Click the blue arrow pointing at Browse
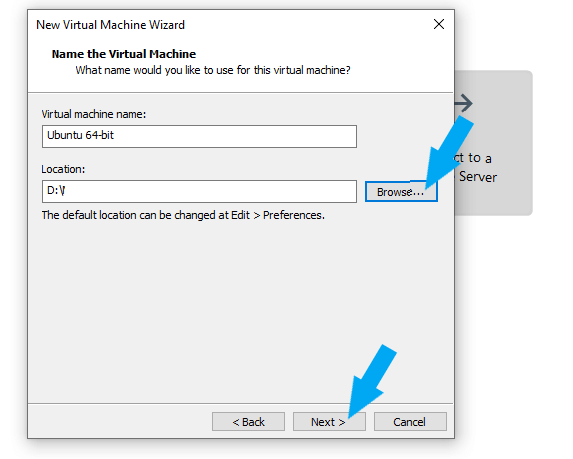573x459 pixels. [449, 152]
